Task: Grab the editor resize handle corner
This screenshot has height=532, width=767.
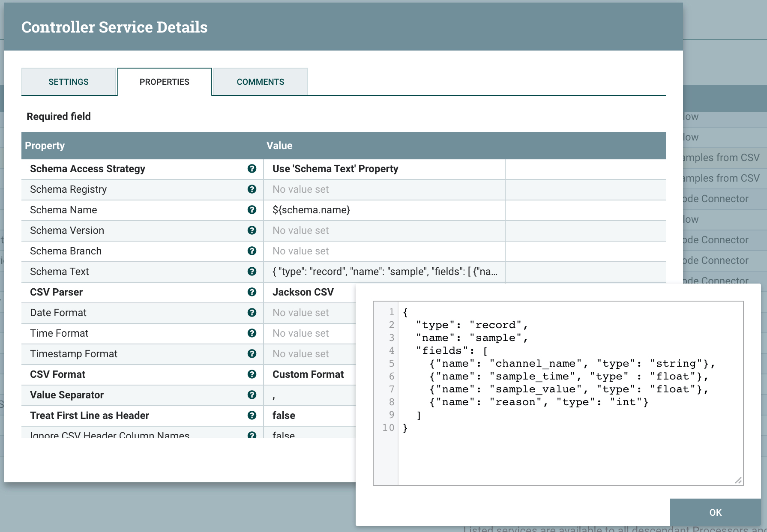Action: click(738, 480)
